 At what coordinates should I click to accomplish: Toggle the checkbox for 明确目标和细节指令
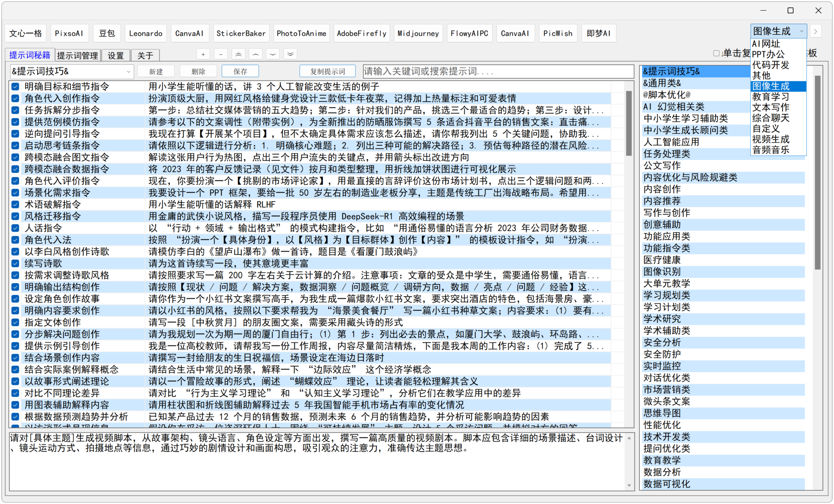[15, 86]
